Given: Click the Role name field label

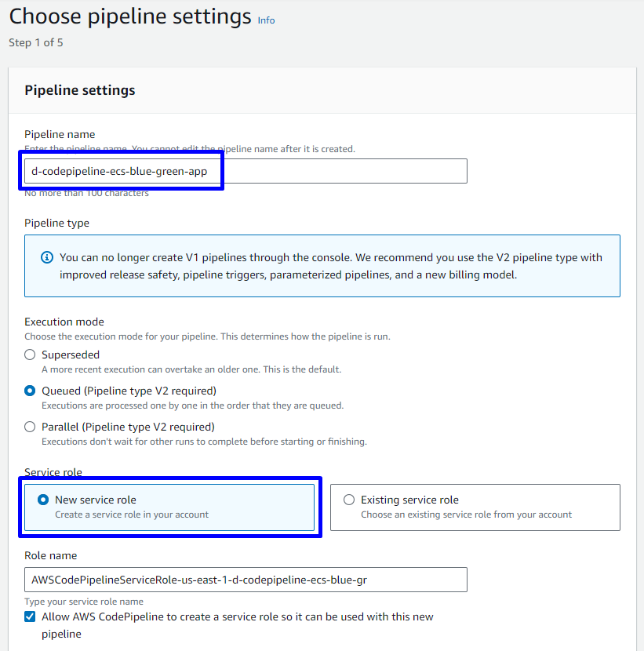Looking at the screenshot, I should click(x=50, y=555).
